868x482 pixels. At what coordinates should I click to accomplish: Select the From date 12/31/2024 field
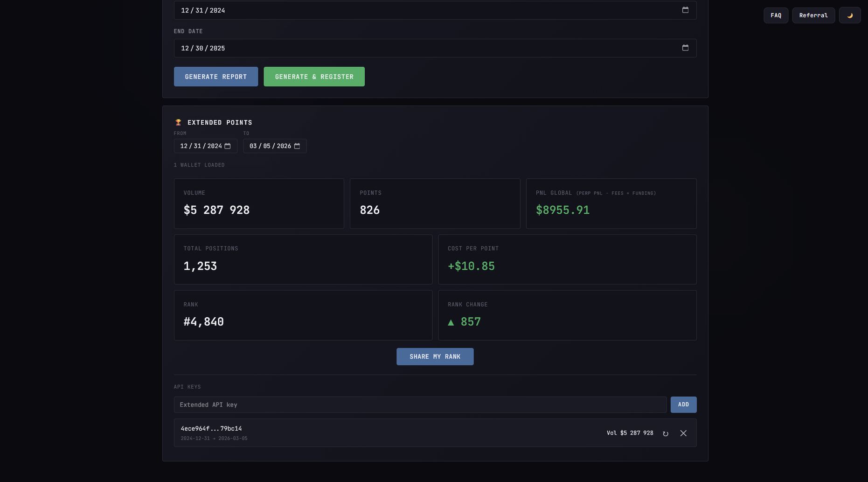point(201,146)
